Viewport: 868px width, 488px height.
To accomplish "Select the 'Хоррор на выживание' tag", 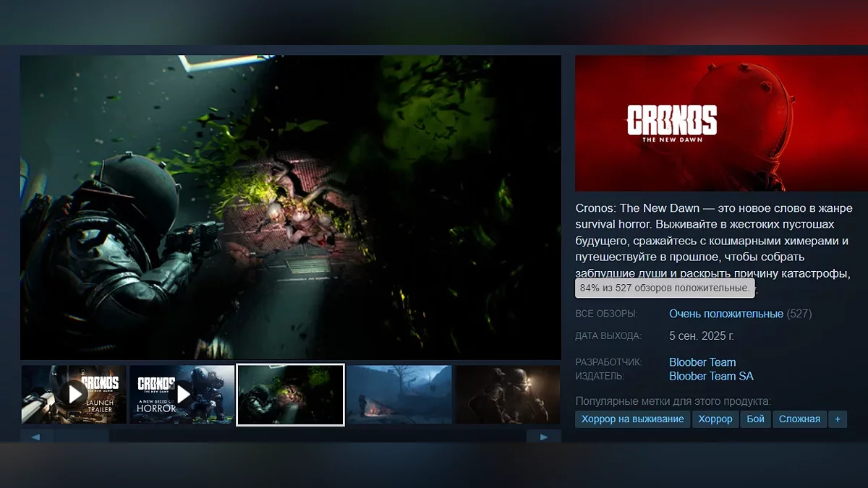I will [633, 419].
